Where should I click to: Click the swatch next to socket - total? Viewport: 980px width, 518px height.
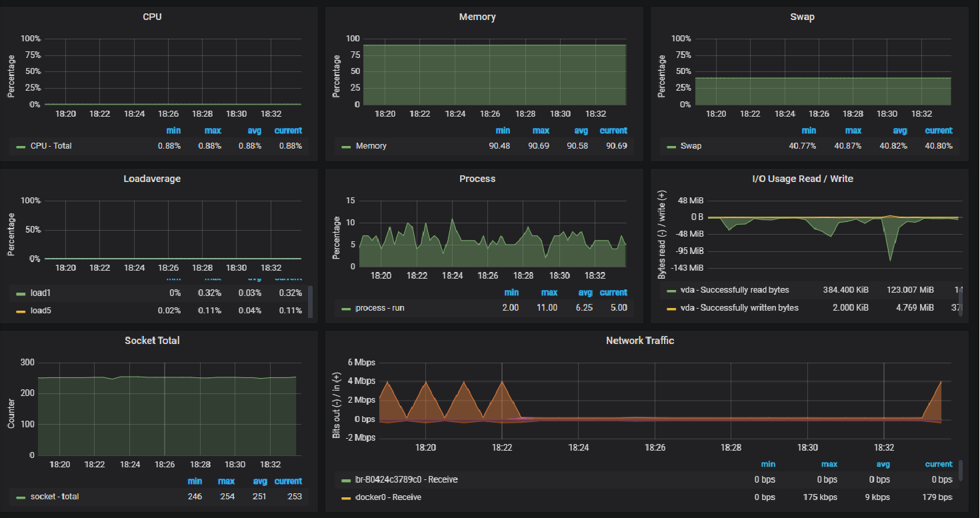click(21, 497)
